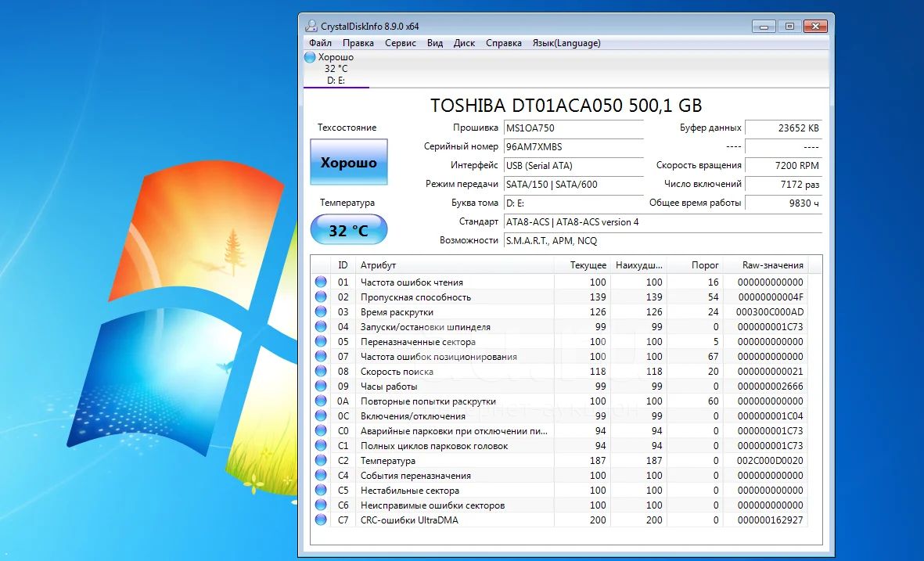Image resolution: width=924 pixels, height=561 pixels.
Task: Click the power-on count value 7172 раз
Action: pyautogui.click(x=784, y=185)
